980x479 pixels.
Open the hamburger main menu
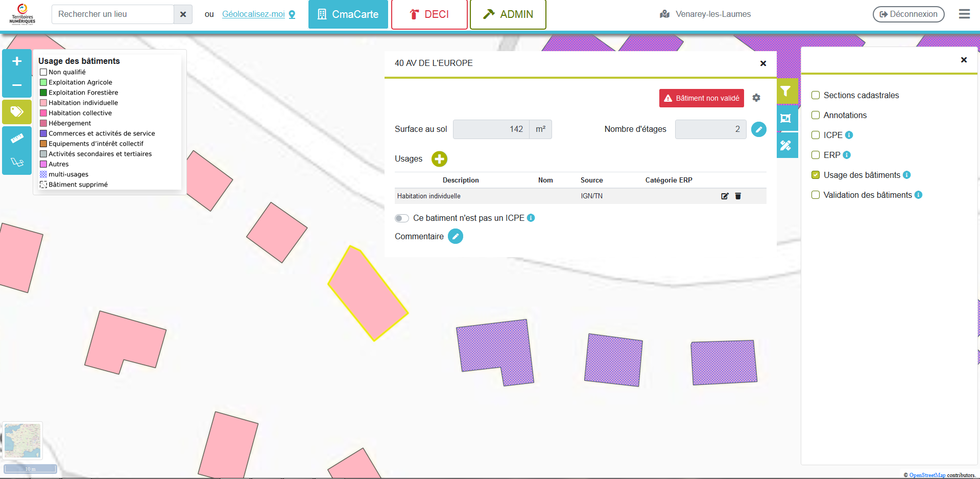tap(964, 14)
